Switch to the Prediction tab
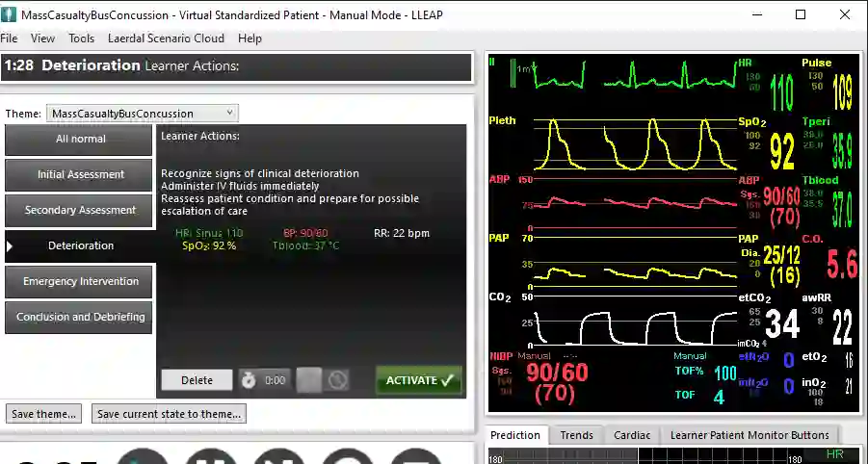The image size is (868, 464). [x=514, y=435]
